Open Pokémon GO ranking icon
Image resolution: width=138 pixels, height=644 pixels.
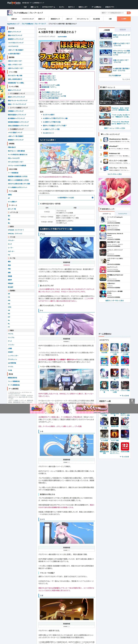106,154
